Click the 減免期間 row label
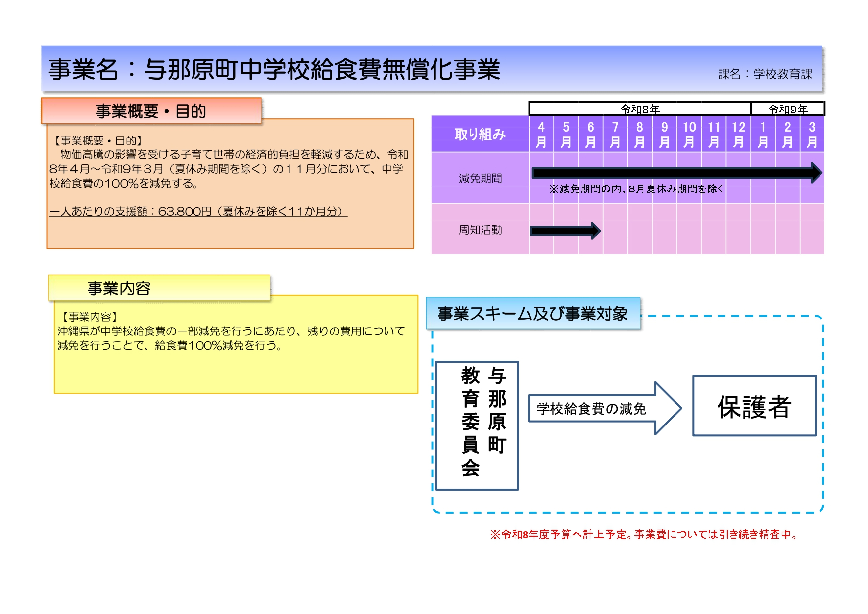Image resolution: width=868 pixels, height=614 pixels. coord(480,178)
